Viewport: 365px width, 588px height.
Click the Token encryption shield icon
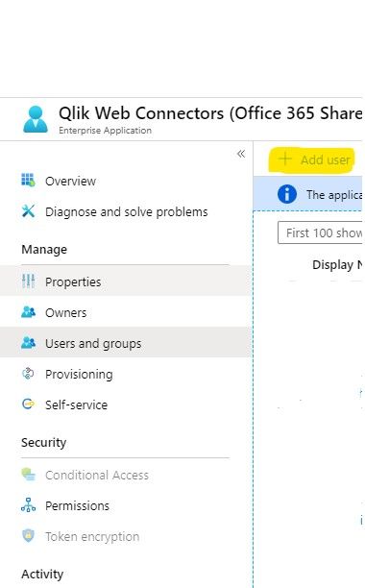click(x=28, y=536)
